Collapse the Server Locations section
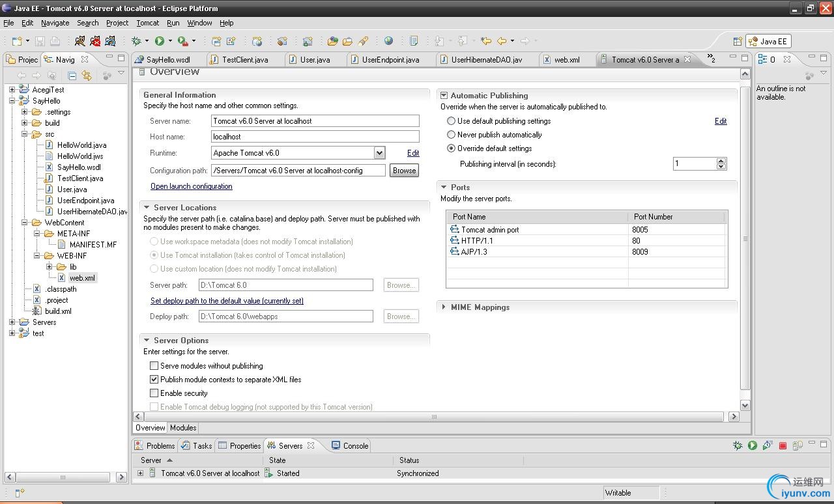The image size is (834, 504). [147, 208]
